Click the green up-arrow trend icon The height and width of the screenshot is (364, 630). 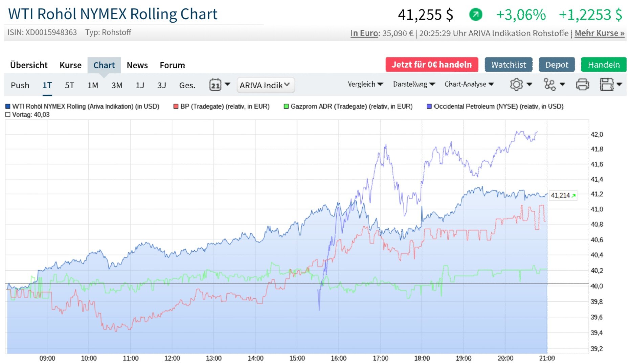tap(475, 15)
